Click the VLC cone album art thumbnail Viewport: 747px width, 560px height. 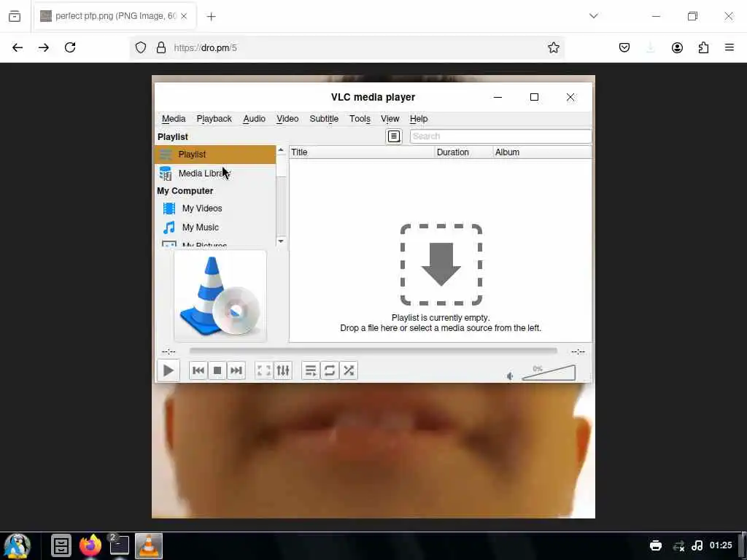(x=220, y=296)
